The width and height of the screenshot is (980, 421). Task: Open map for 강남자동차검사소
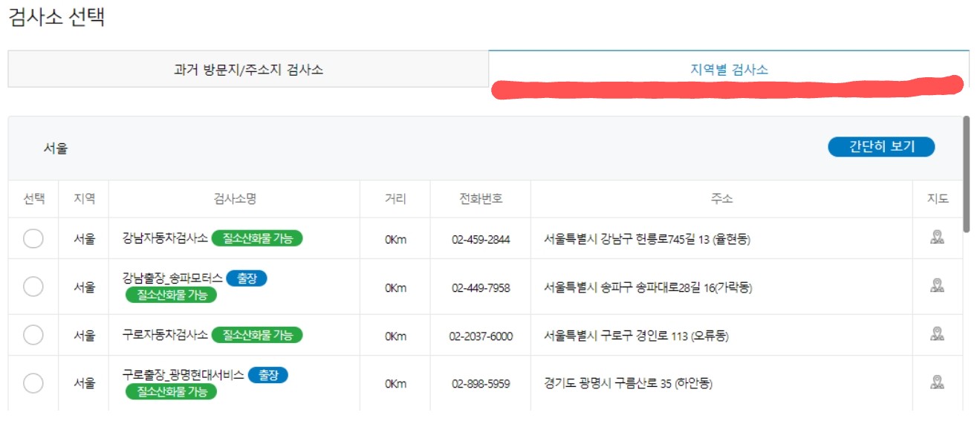pos(937,238)
